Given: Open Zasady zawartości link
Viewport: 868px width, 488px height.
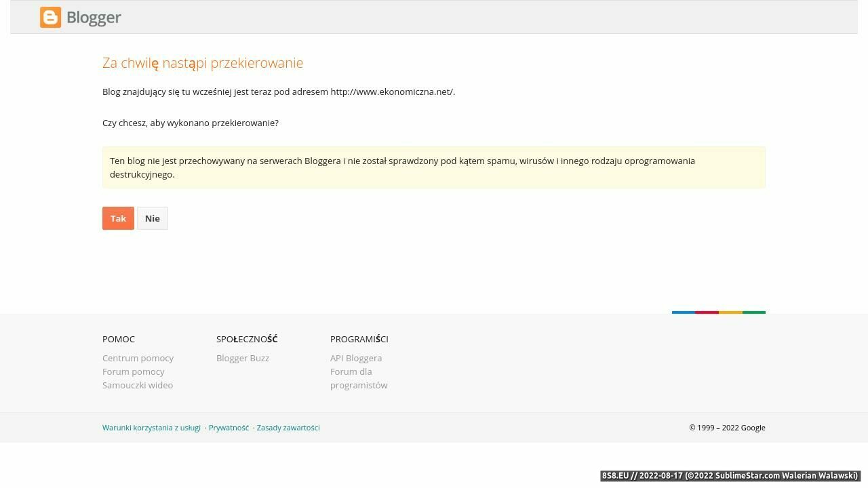Looking at the screenshot, I should [x=288, y=428].
